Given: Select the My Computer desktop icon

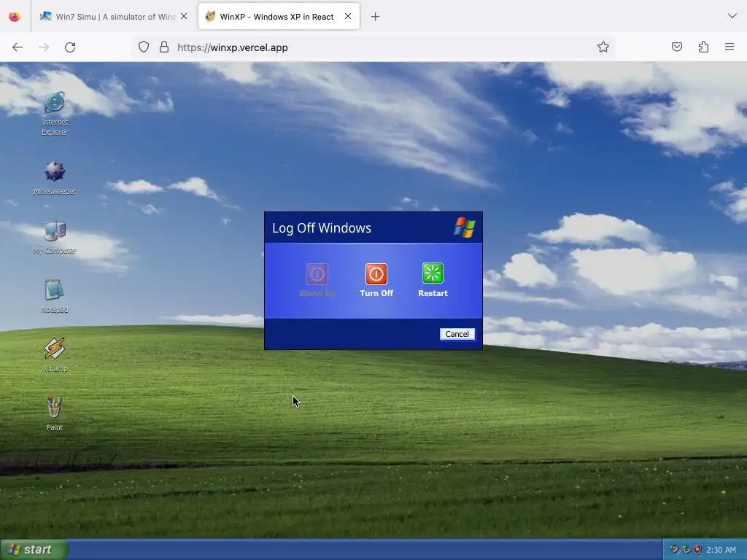Looking at the screenshot, I should point(54,237).
